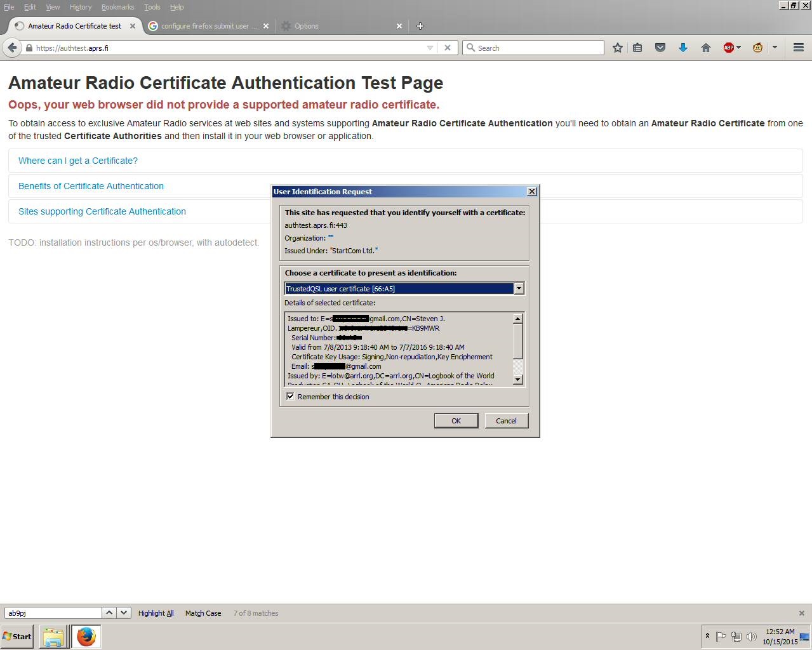812x650 pixels.
Task: Open Greasemonkey dropdown arrow
Action: [775, 48]
